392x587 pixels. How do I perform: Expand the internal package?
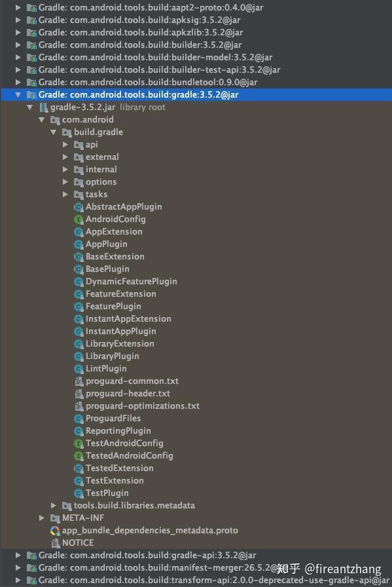65,170
